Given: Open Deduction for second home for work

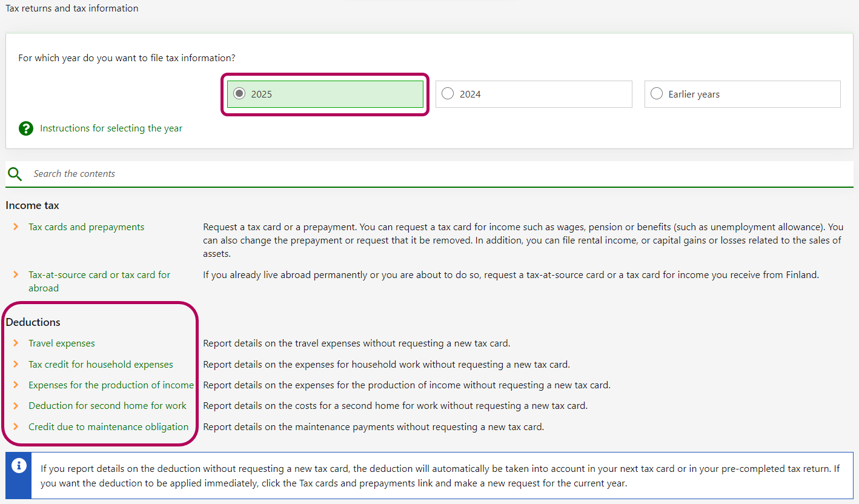Looking at the screenshot, I should 107,406.
